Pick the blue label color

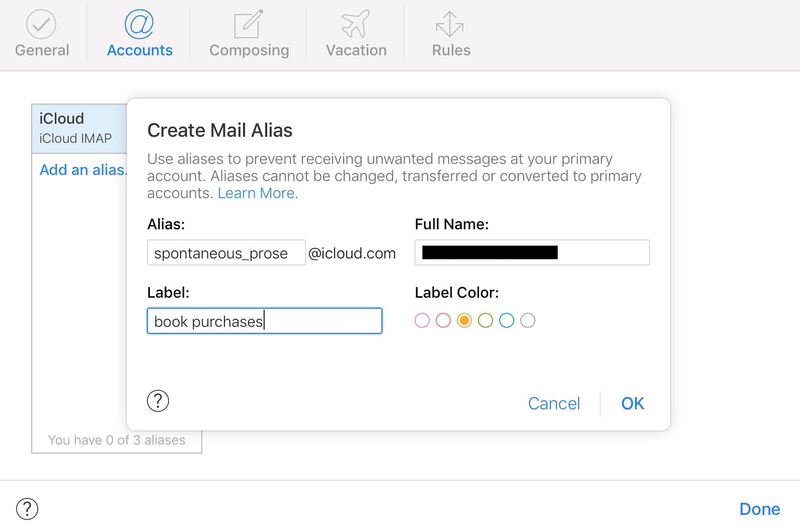click(506, 320)
